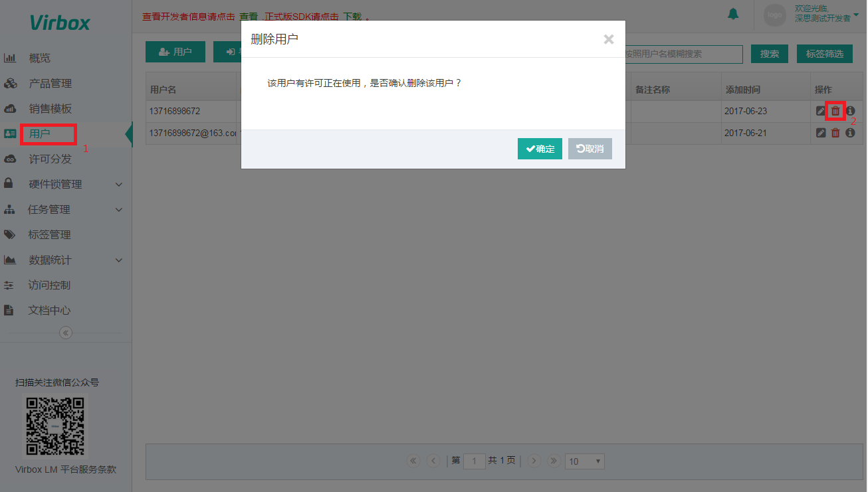Click the 销售模板 icon
Image resolution: width=868 pixels, height=492 pixels.
[10, 109]
